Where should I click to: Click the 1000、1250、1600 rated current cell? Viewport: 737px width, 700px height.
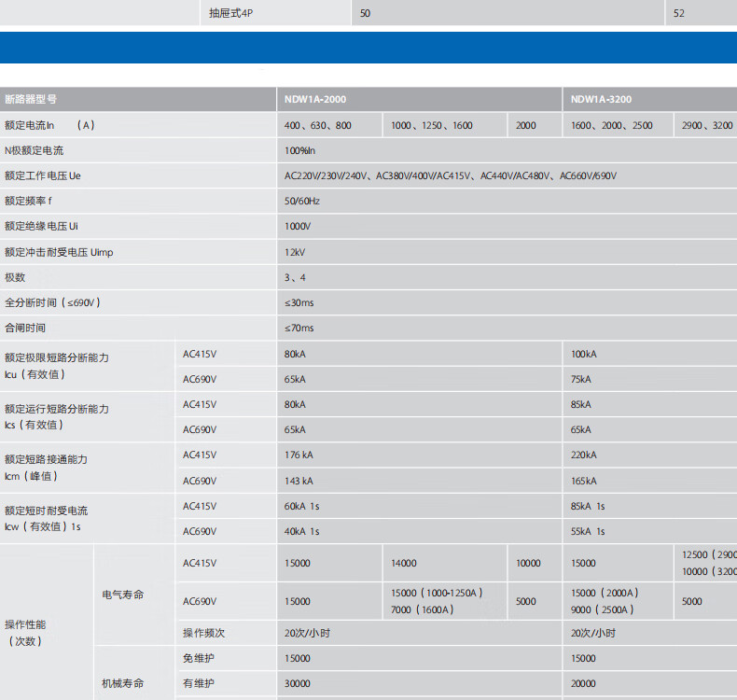pyautogui.click(x=431, y=125)
